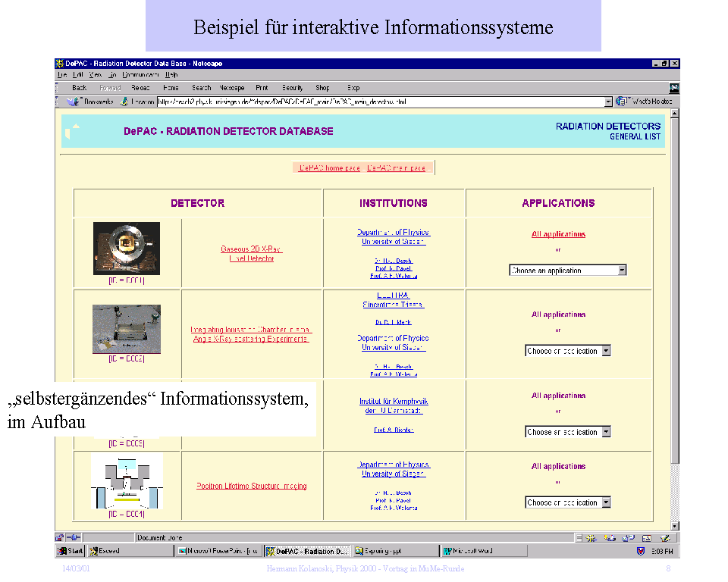The width and height of the screenshot is (728, 582).
Task: Open Gaseous 2D X-Ray Pixel Detector link
Action: [x=252, y=253]
